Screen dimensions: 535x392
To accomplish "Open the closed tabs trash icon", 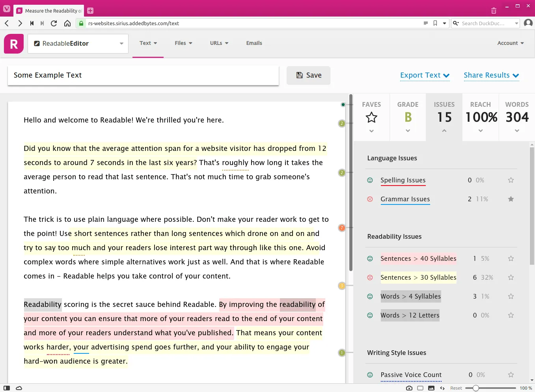I will 494,11.
